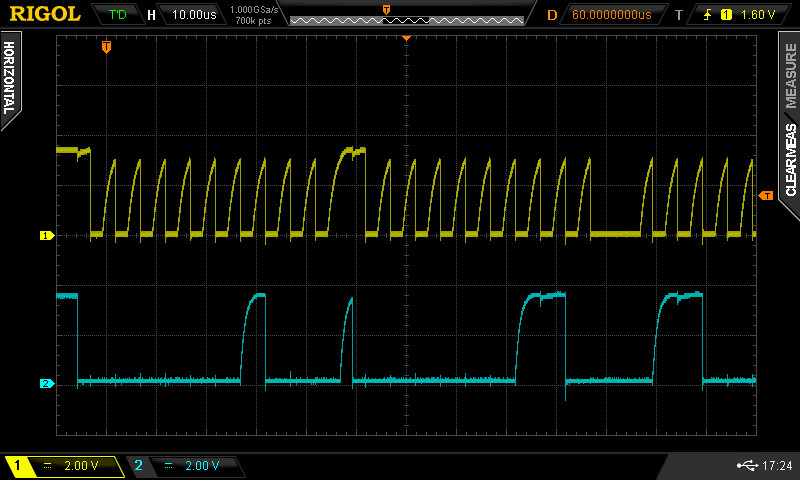Click the rising edge trigger type icon
Image resolution: width=800 pixels, height=480 pixels.
click(706, 15)
